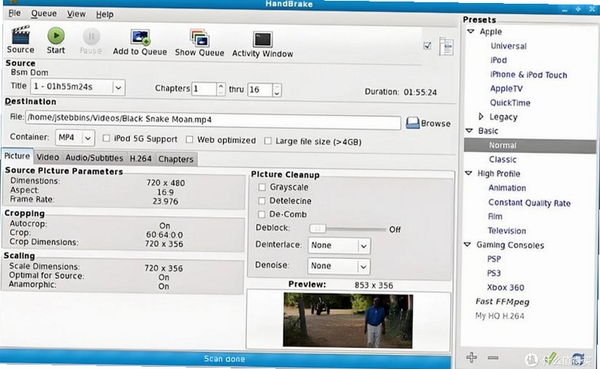Select the Universal preset
This screenshot has width=600, height=369.
click(509, 46)
